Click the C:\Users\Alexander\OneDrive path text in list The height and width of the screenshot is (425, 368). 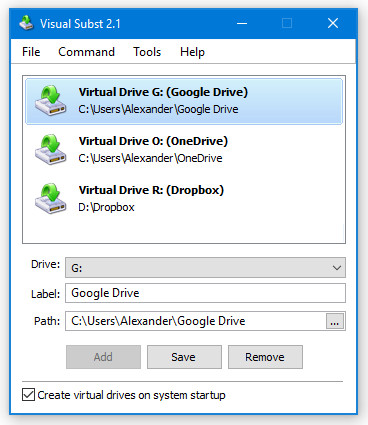click(x=150, y=158)
